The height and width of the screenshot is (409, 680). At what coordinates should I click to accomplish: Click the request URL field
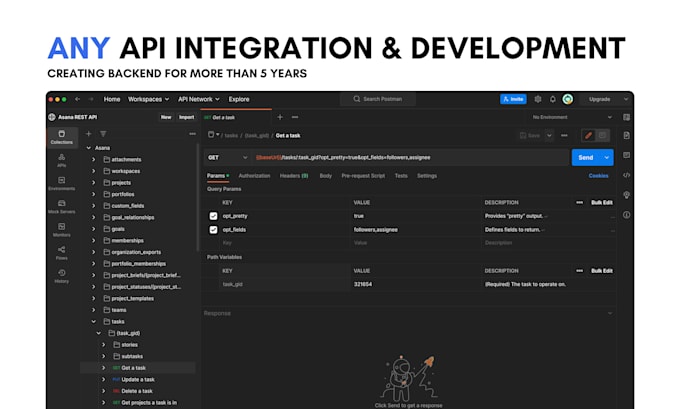tap(412, 157)
